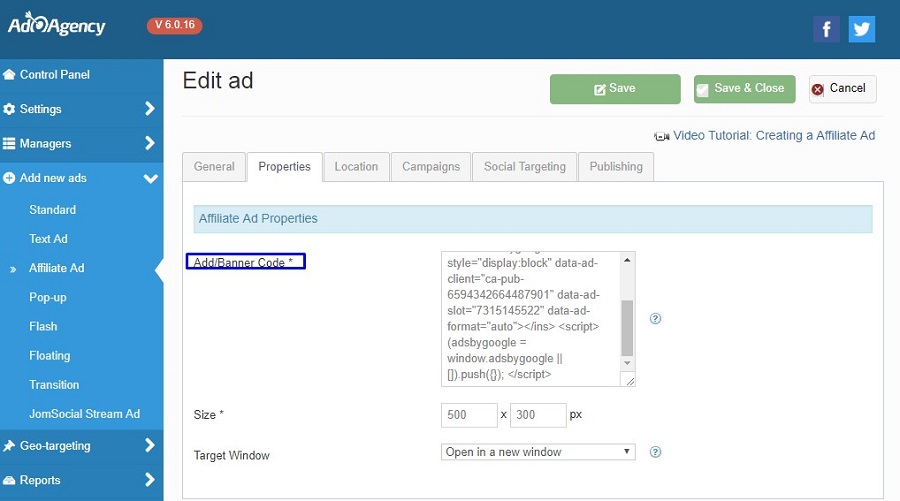Open the Target Window dropdown

coord(538,452)
